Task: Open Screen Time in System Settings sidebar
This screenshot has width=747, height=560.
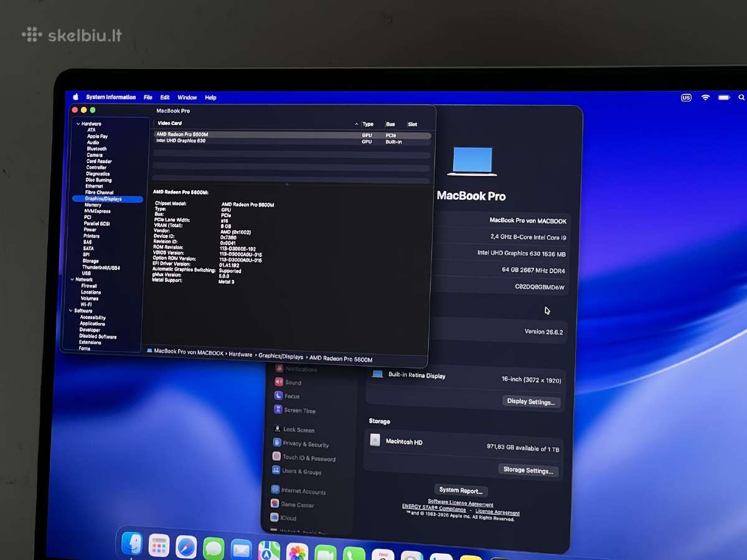Action: pyautogui.click(x=295, y=410)
